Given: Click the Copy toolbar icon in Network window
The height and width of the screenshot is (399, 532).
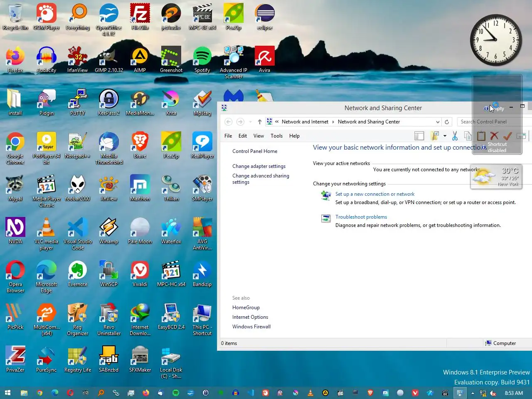Looking at the screenshot, I should (x=468, y=136).
